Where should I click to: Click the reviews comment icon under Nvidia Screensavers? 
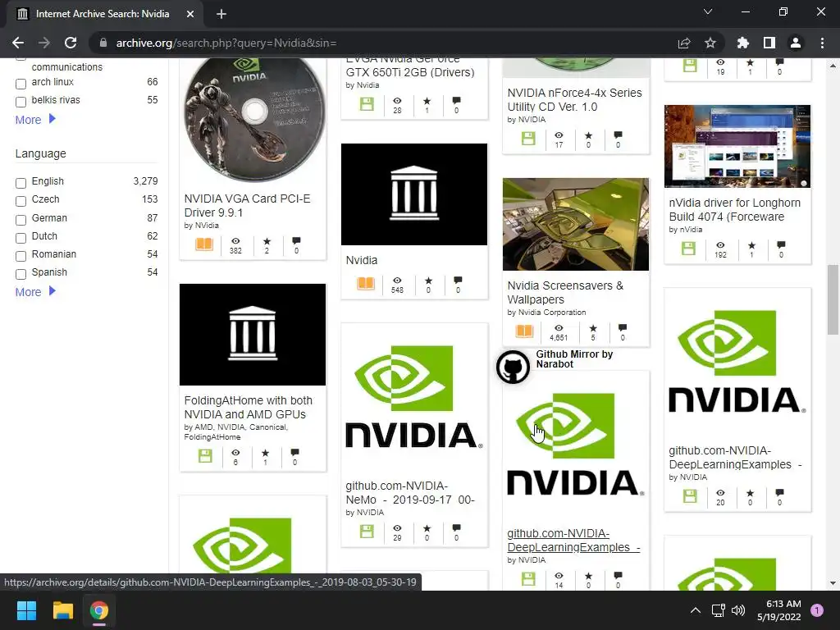(x=622, y=328)
